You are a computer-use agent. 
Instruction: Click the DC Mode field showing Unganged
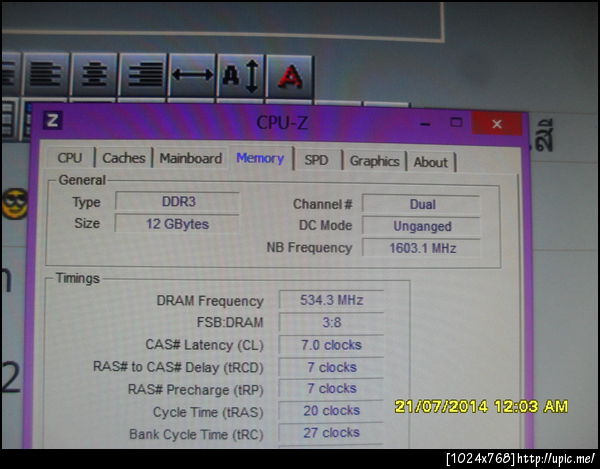point(422,226)
